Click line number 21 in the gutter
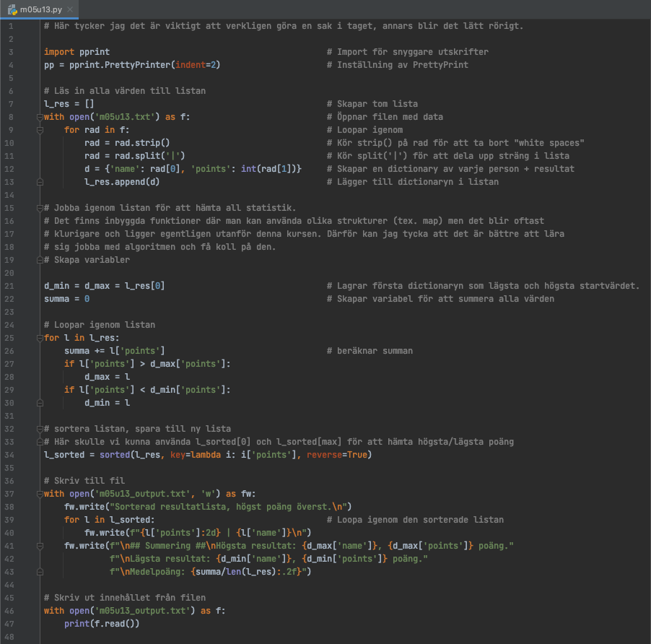This screenshot has height=644, width=651. [10, 286]
